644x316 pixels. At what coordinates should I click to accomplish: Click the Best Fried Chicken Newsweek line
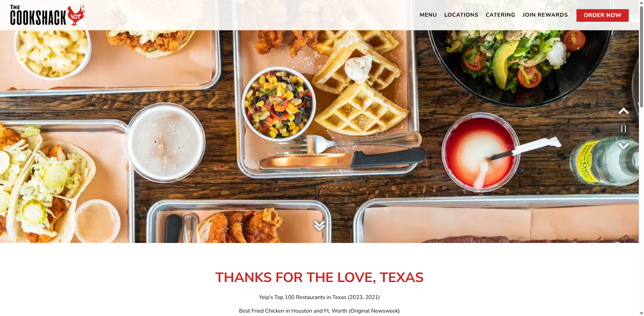point(319,311)
